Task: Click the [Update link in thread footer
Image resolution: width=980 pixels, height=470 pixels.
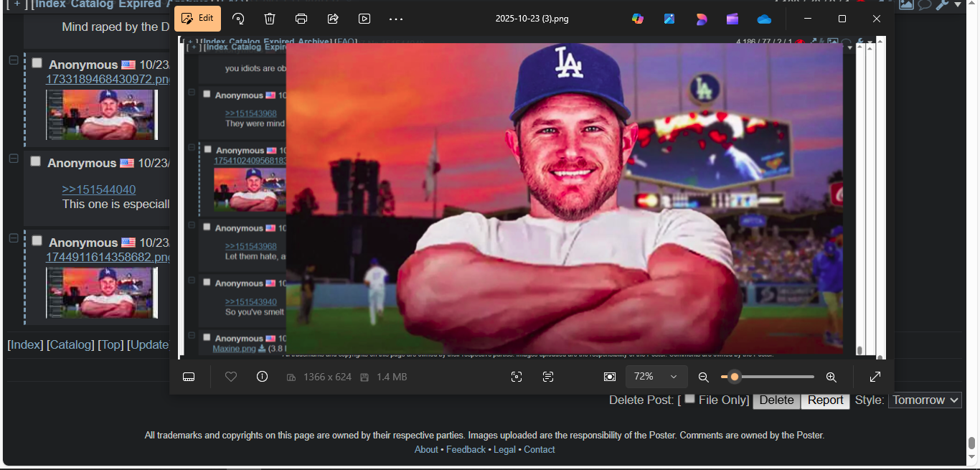Action: (148, 344)
